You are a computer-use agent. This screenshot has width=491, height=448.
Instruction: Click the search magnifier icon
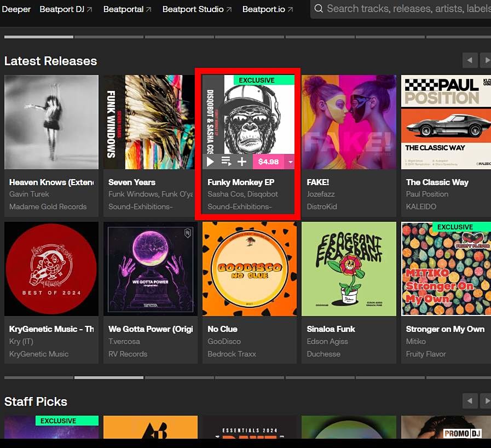tap(319, 9)
